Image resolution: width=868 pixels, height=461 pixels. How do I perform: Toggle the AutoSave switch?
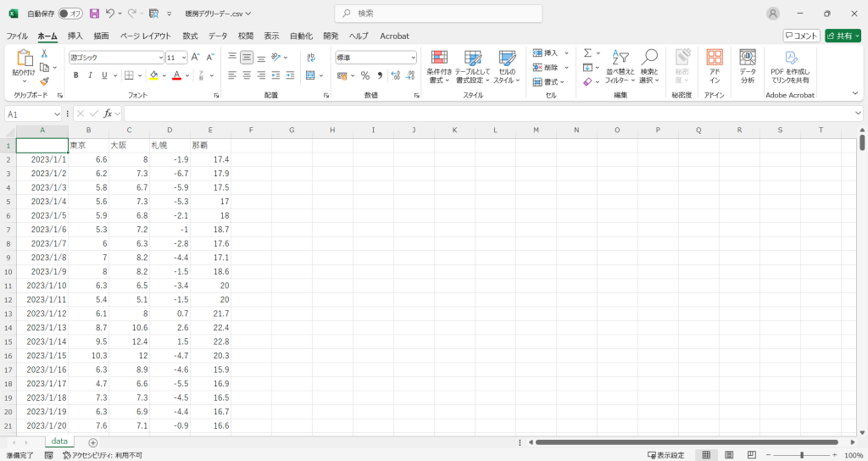(x=70, y=14)
